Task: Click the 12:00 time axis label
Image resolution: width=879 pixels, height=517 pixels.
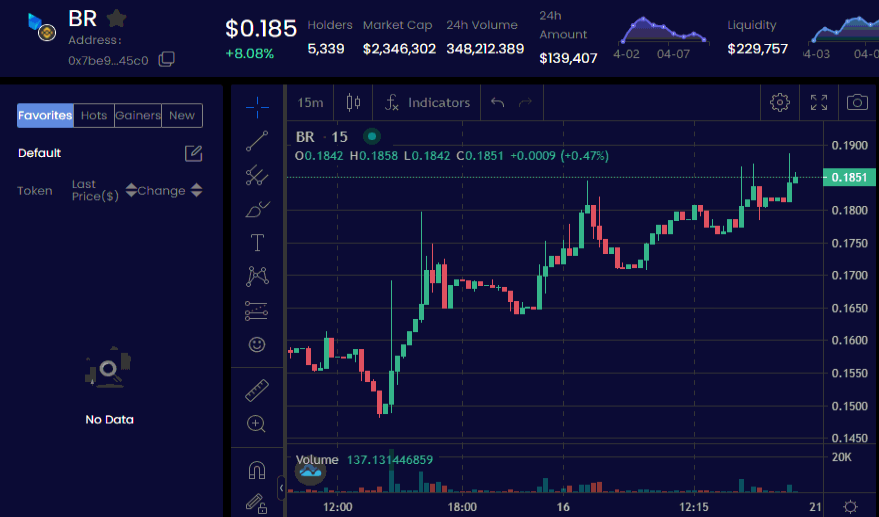Action: click(337, 507)
